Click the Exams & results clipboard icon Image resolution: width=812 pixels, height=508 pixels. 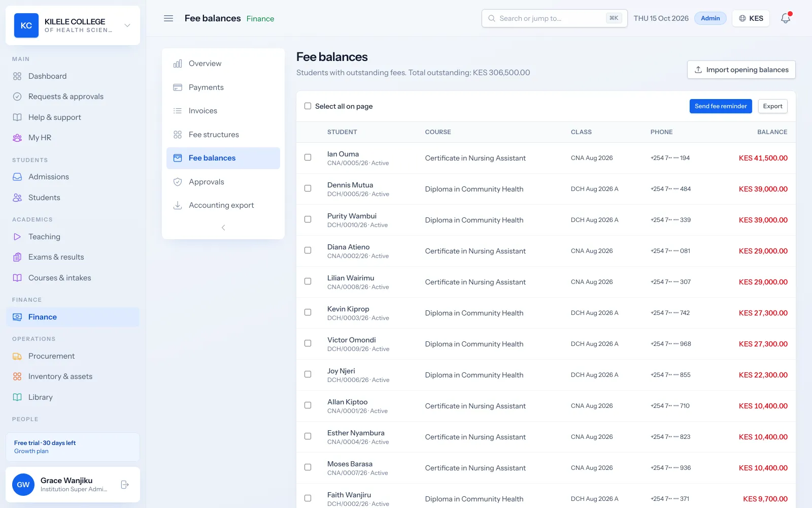pyautogui.click(x=17, y=257)
